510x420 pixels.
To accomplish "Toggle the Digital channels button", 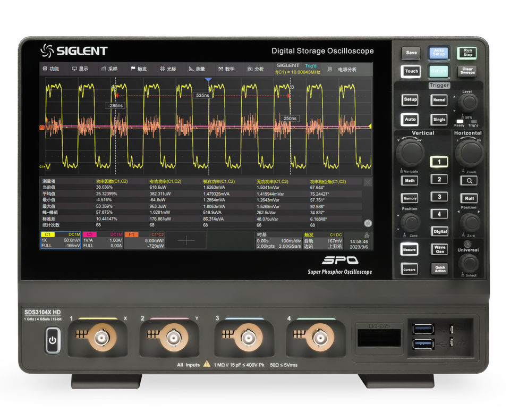I will [440, 231].
